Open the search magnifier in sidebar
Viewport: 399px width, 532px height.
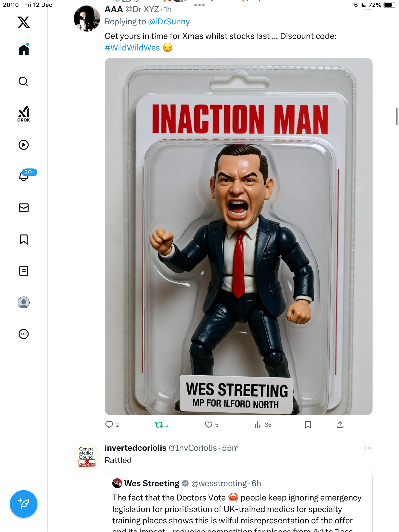24,82
